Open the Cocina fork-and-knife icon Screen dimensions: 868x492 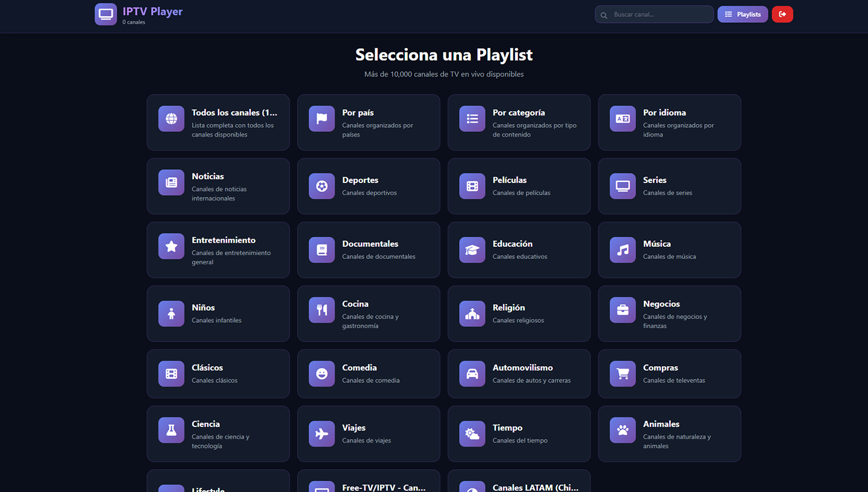(x=322, y=310)
